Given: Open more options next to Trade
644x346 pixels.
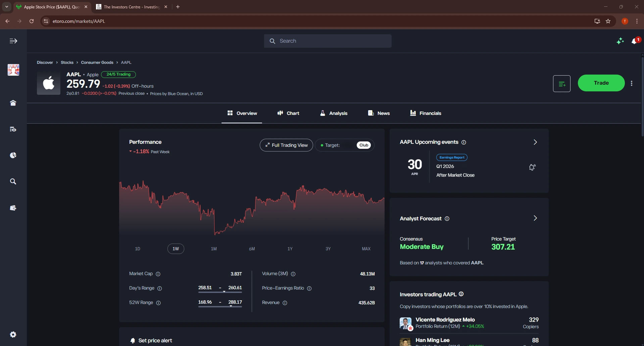Looking at the screenshot, I should tap(632, 83).
